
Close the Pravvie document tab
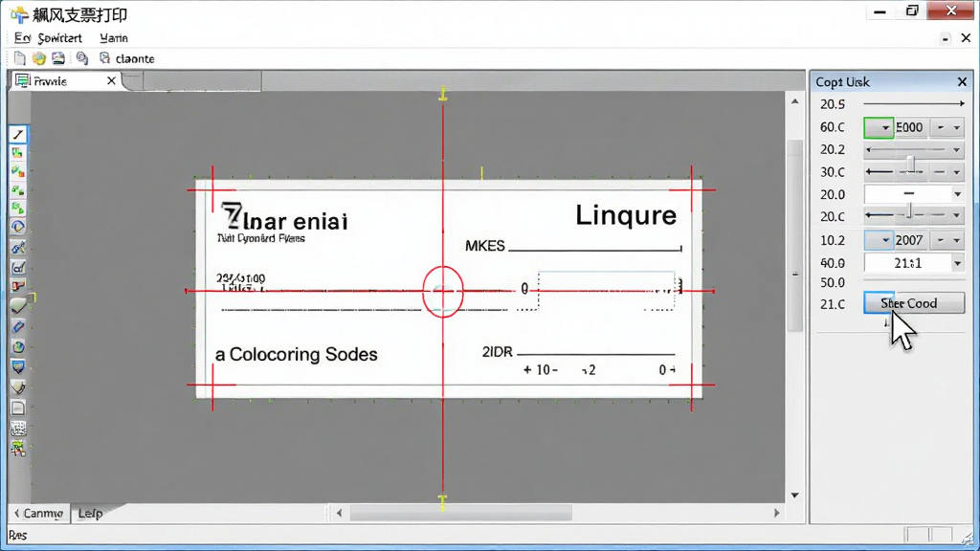(111, 80)
